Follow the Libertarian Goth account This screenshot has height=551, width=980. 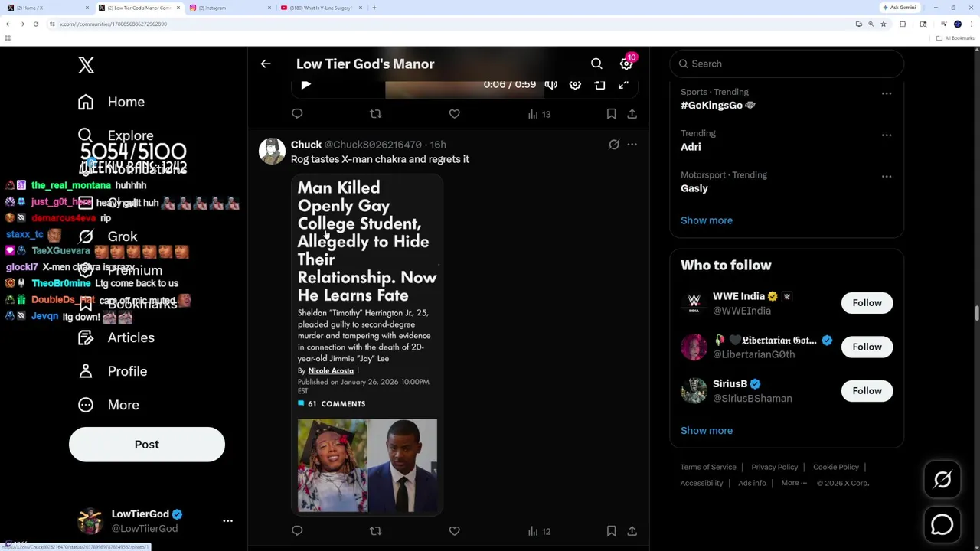(867, 347)
